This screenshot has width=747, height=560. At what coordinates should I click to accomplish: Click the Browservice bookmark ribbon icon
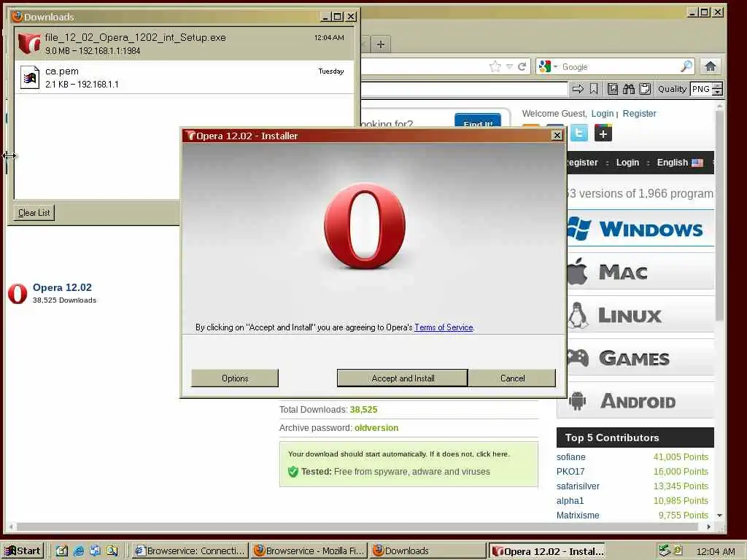click(x=594, y=89)
